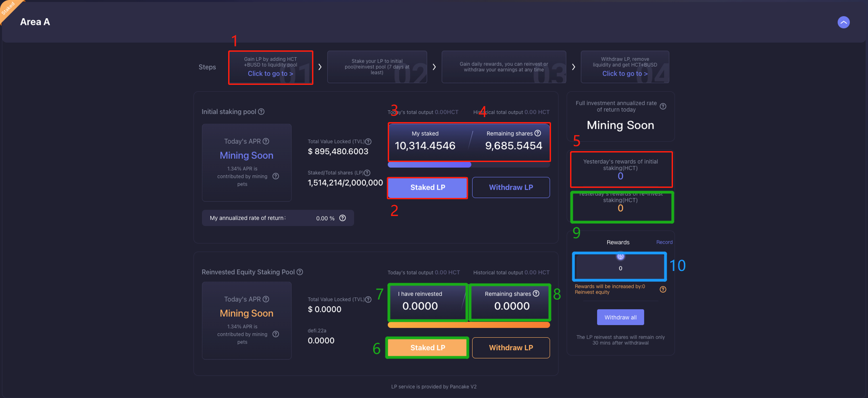
Task: Open the Record link in Rewards
Action: (664, 242)
